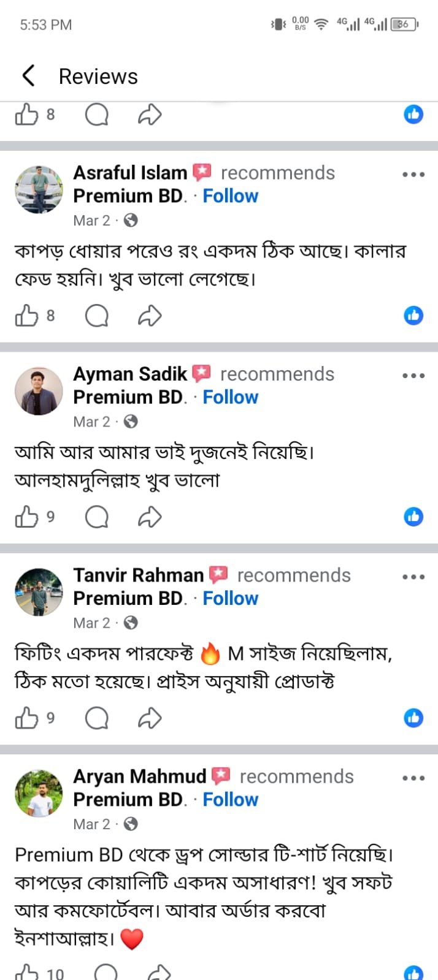The image size is (438, 980).
Task: Open Tanvir Rahman's profile name
Action: (138, 575)
